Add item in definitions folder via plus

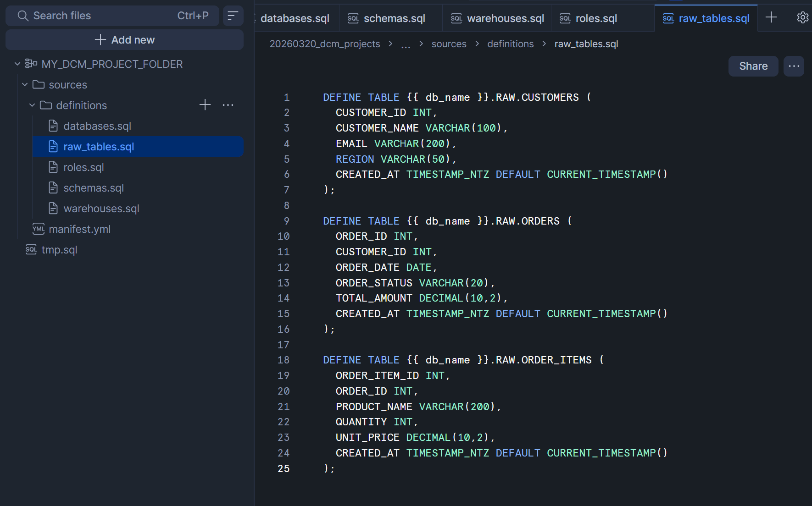tap(205, 105)
